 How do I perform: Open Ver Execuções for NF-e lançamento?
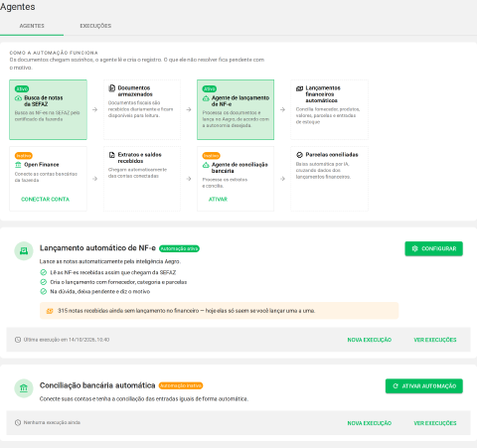435,340
